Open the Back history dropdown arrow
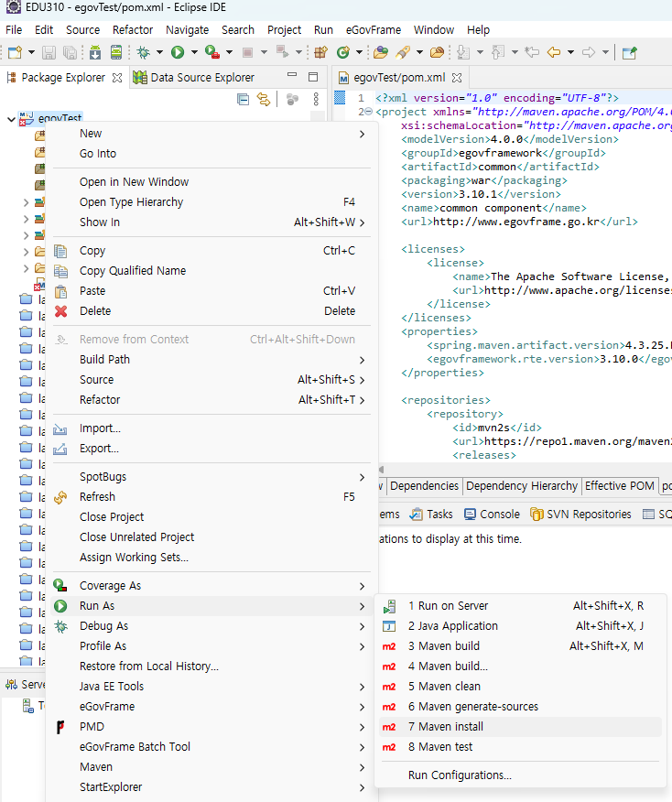The width and height of the screenshot is (672, 802). point(570,52)
